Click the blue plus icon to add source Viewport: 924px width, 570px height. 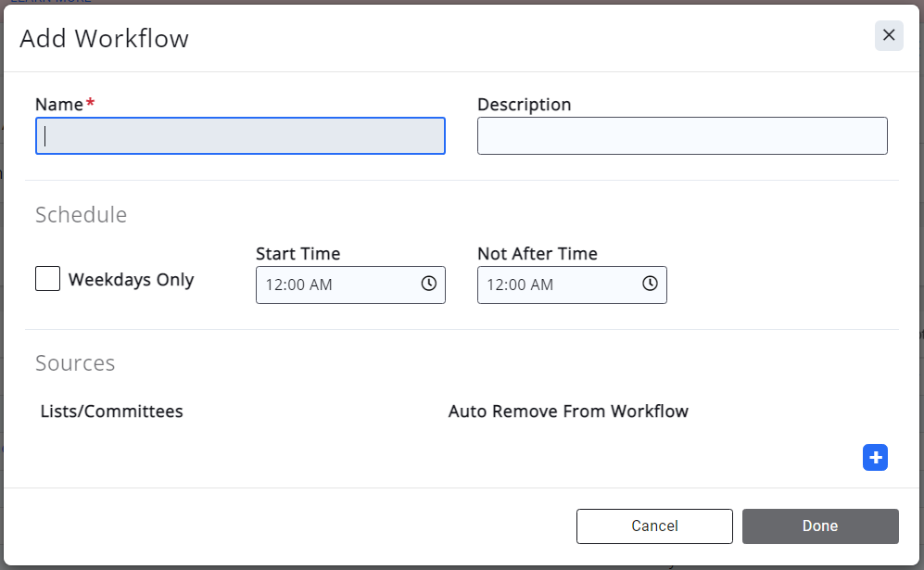[875, 457]
